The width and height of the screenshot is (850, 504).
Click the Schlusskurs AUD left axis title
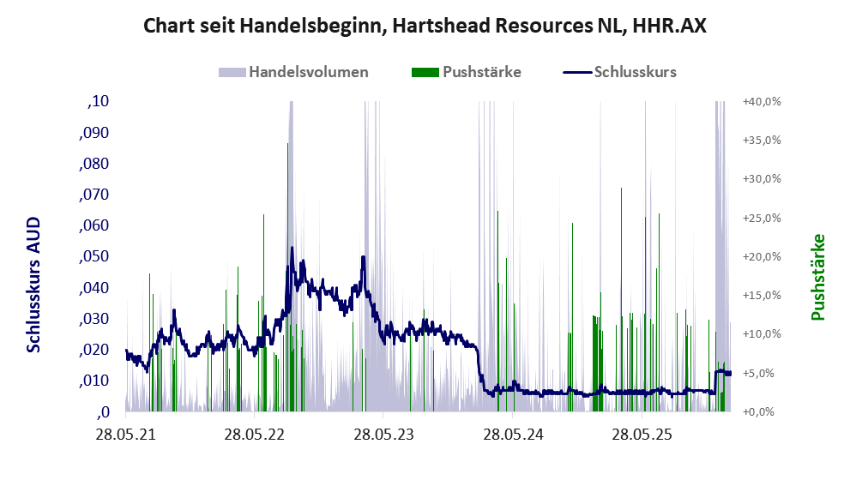coord(34,285)
